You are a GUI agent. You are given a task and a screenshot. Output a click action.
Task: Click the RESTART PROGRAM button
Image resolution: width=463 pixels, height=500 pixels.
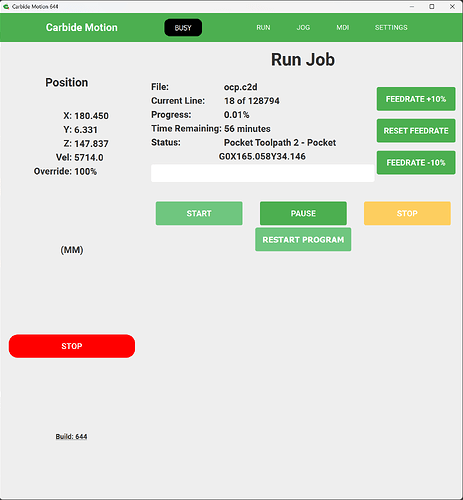click(x=303, y=240)
